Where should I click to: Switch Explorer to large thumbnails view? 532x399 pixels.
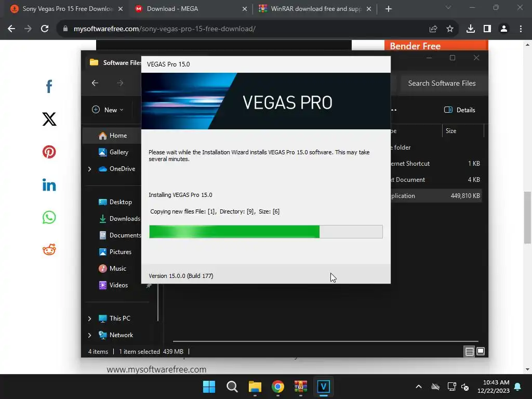coord(481,352)
